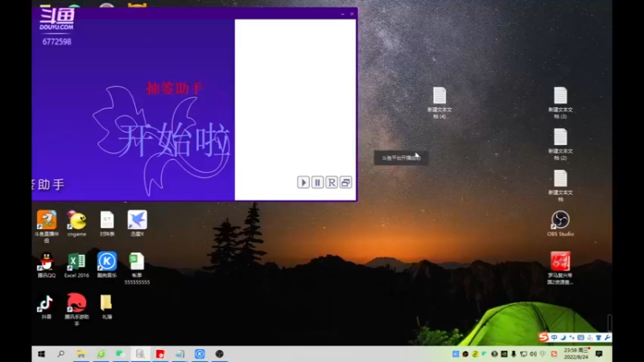Toggle Chinese/English 中 input mode
This screenshot has width=644, height=362.
tap(554, 337)
